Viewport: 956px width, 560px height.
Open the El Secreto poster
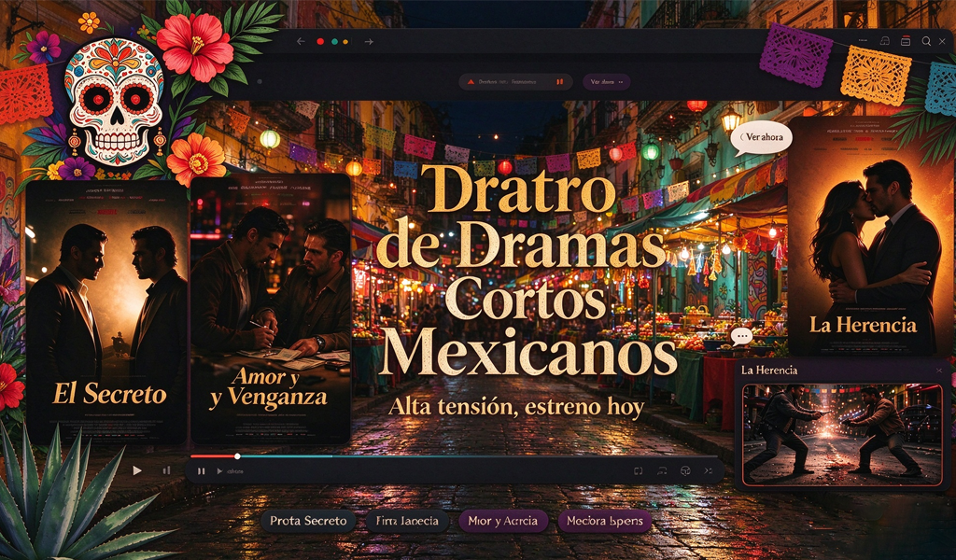coord(106,312)
